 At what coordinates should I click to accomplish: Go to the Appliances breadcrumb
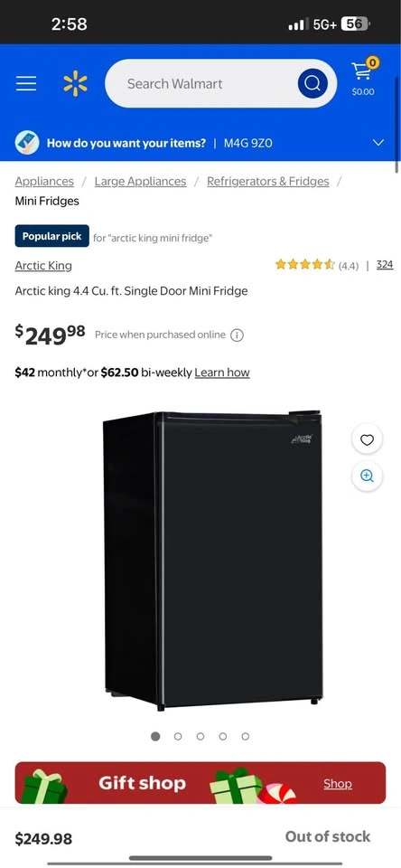click(44, 181)
